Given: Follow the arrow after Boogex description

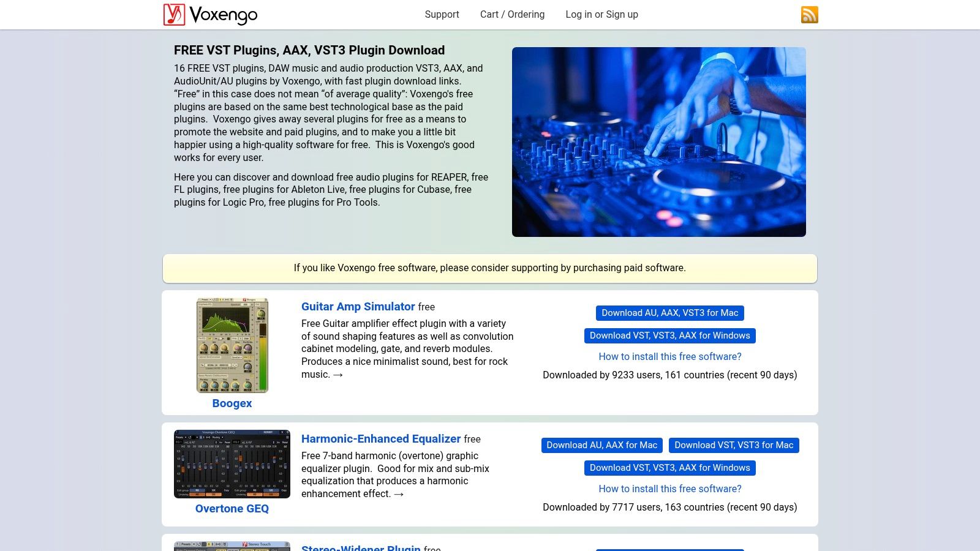Looking at the screenshot, I should pos(338,375).
